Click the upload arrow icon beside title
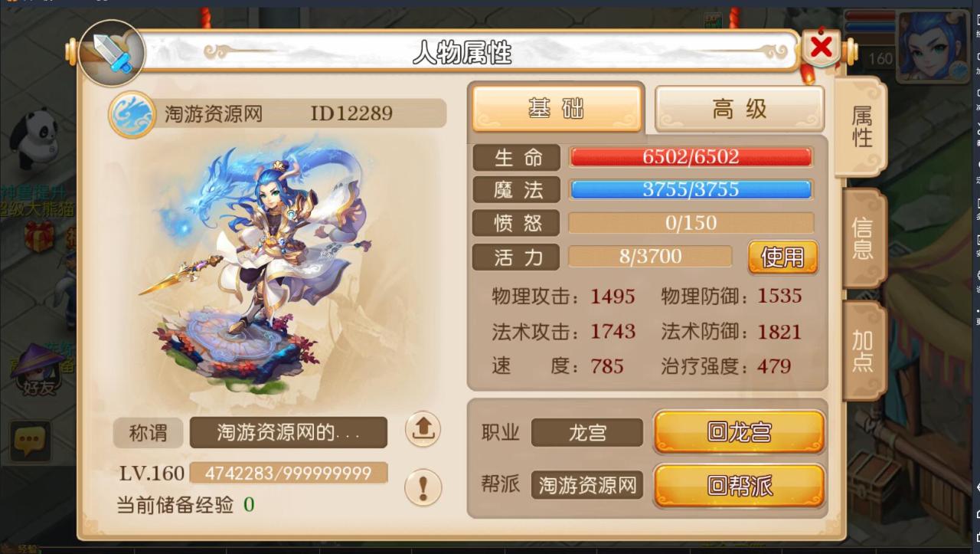The width and height of the screenshot is (980, 554). pos(423,429)
